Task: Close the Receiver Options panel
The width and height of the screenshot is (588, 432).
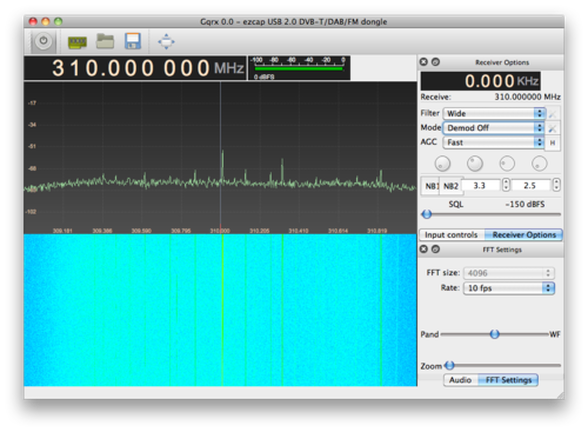Action: coord(424,62)
